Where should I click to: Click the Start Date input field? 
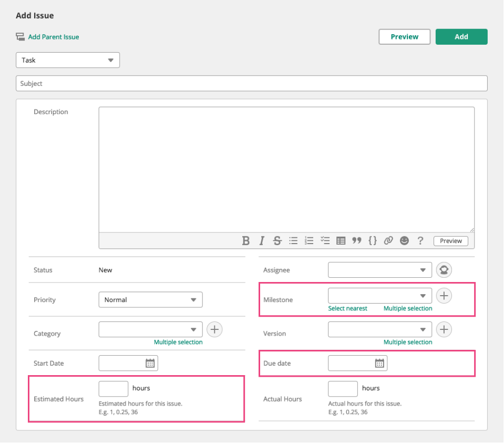(x=128, y=363)
